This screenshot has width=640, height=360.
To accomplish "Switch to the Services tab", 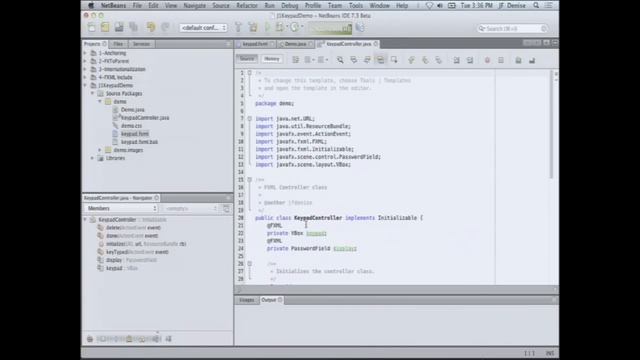I will coord(141,44).
